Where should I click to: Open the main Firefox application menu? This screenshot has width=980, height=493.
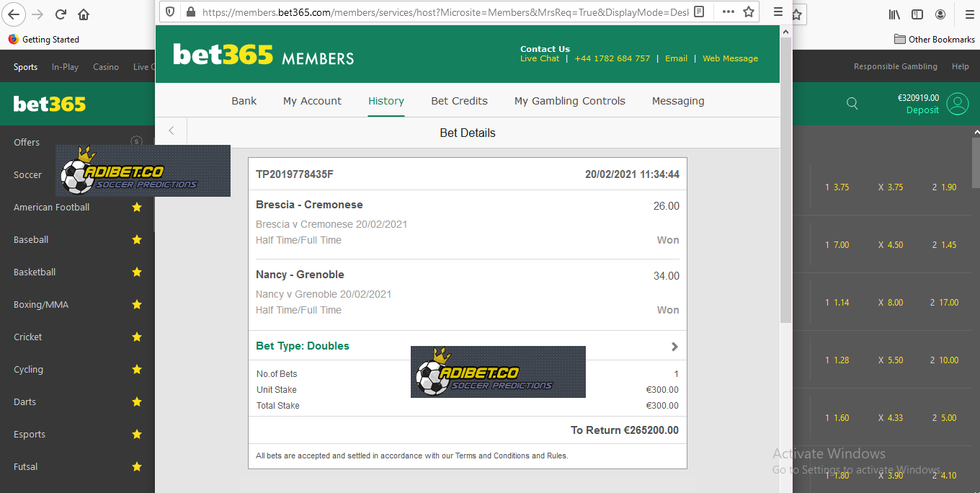(x=970, y=14)
